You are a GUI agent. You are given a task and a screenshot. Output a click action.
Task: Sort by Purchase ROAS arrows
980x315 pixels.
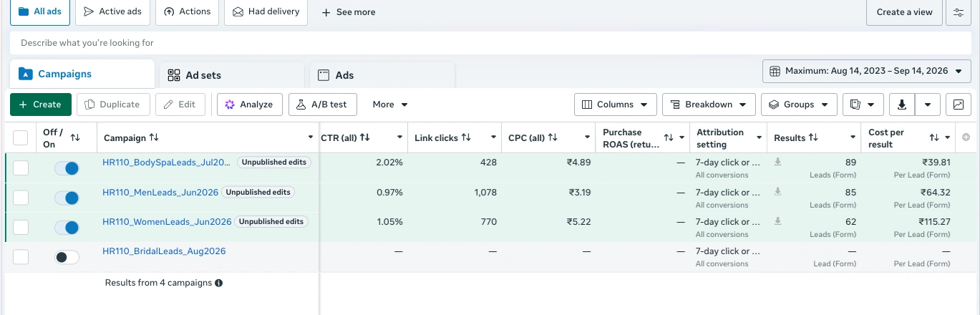[x=669, y=137]
